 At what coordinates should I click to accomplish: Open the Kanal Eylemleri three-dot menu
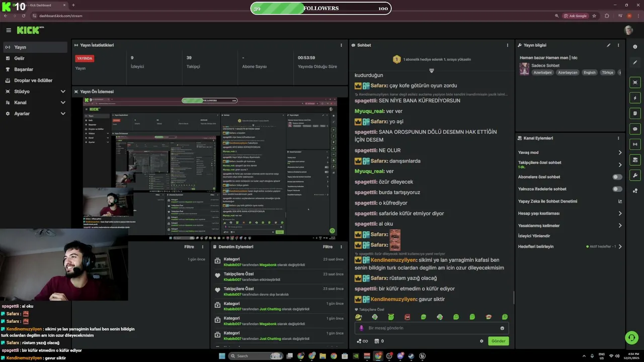618,138
